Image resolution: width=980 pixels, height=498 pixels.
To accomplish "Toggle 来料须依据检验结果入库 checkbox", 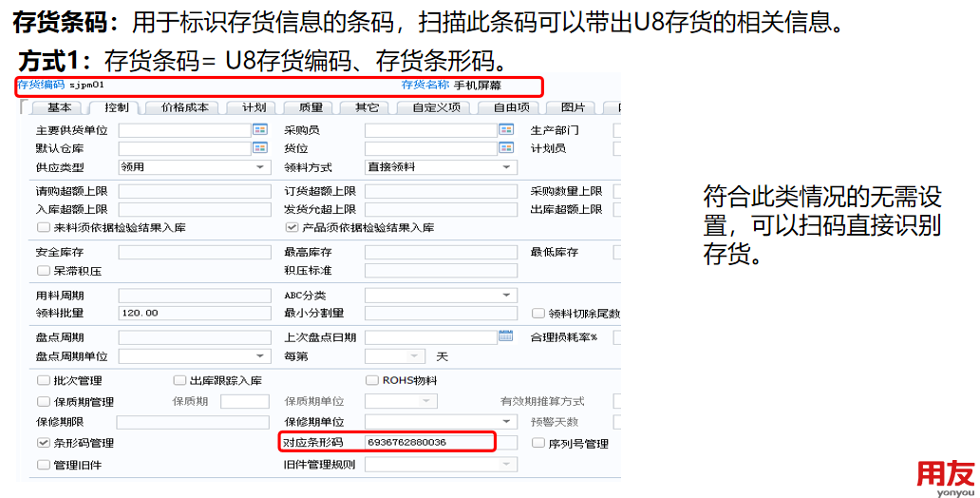I will click(43, 227).
